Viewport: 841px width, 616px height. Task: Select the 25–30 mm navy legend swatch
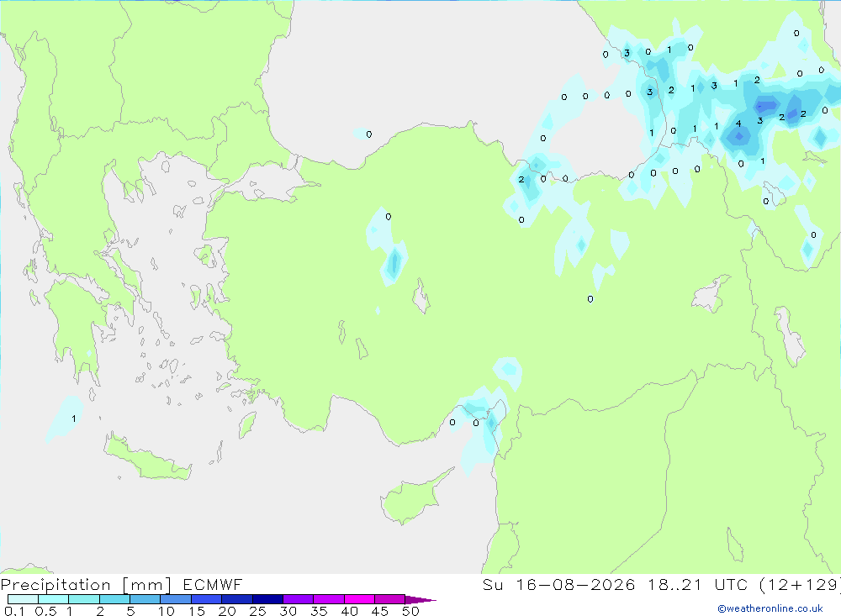click(x=267, y=599)
